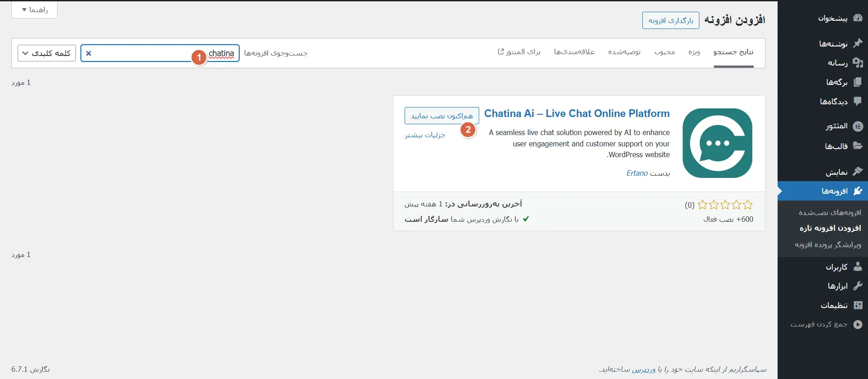The image size is (868, 379).
Task: Open the پیشخوان dashboard icon
Action: tap(858, 18)
